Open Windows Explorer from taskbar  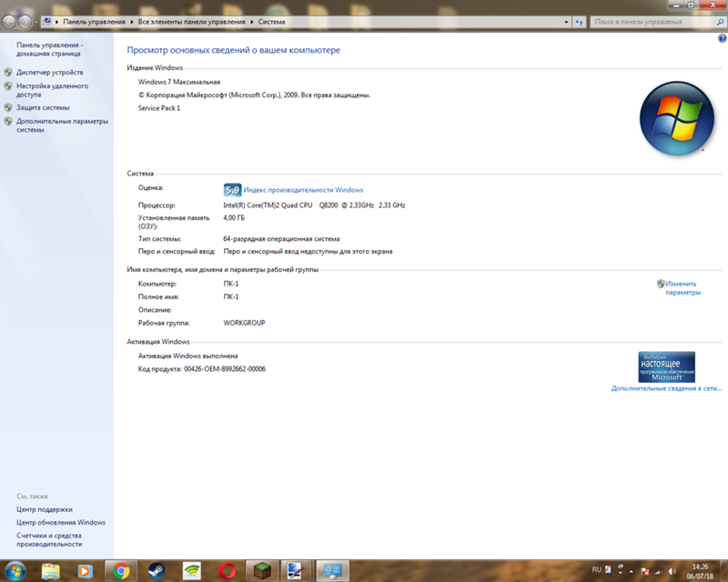[50, 571]
